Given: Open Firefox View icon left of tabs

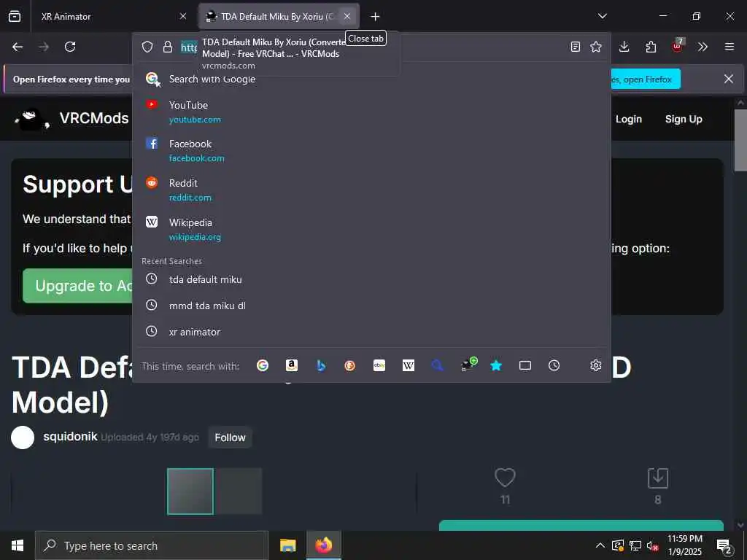Looking at the screenshot, I should pyautogui.click(x=15, y=16).
